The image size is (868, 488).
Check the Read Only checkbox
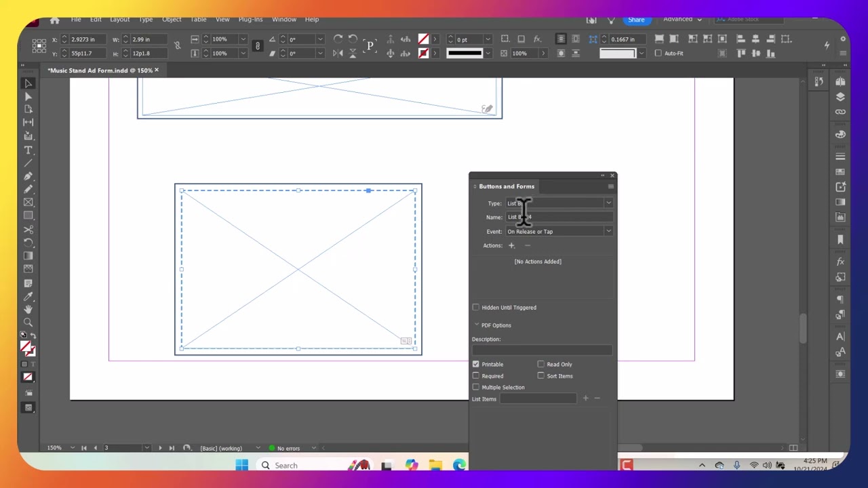[540, 365]
